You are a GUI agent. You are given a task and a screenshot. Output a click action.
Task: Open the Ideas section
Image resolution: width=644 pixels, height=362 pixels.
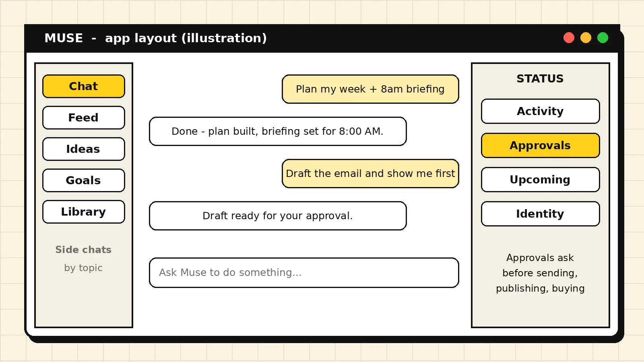(84, 149)
